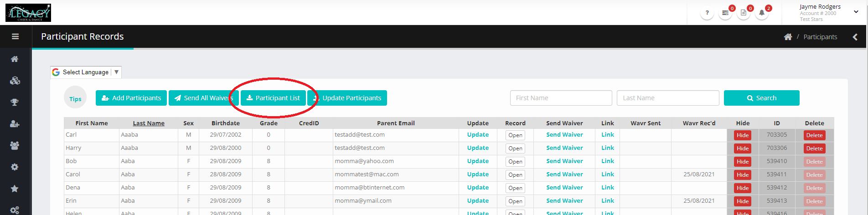
Task: Collapse panel with the left chevron arrow
Action: tap(855, 37)
